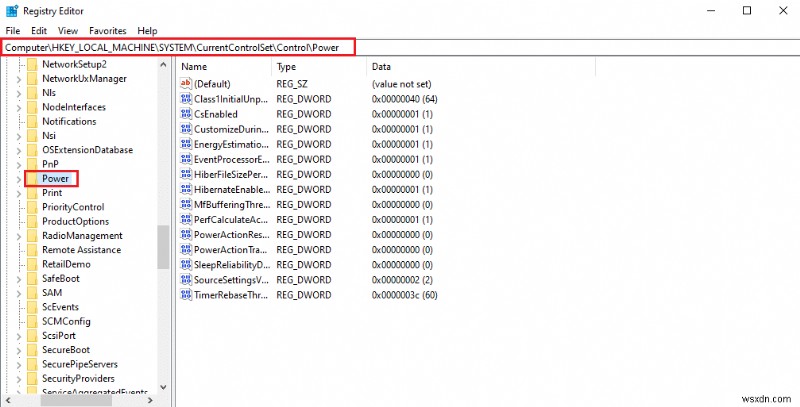Expand the Power key in tree
This screenshot has width=800, height=407.
(18, 179)
